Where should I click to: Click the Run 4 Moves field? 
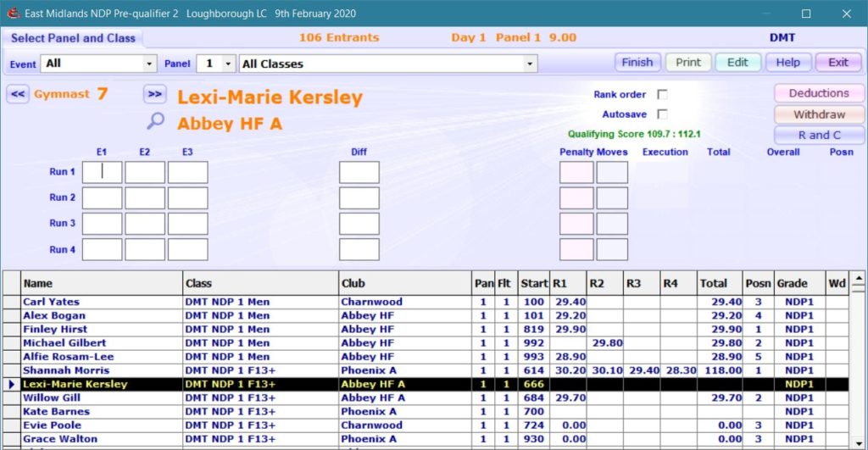tap(612, 250)
